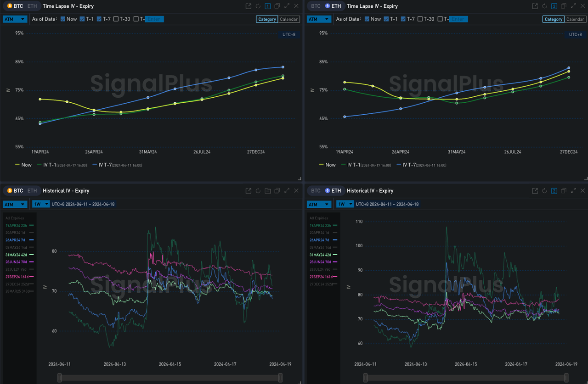Screen dimensions: 588x384
Task: Refresh the ETH Historical IV chart
Action: pos(544,191)
